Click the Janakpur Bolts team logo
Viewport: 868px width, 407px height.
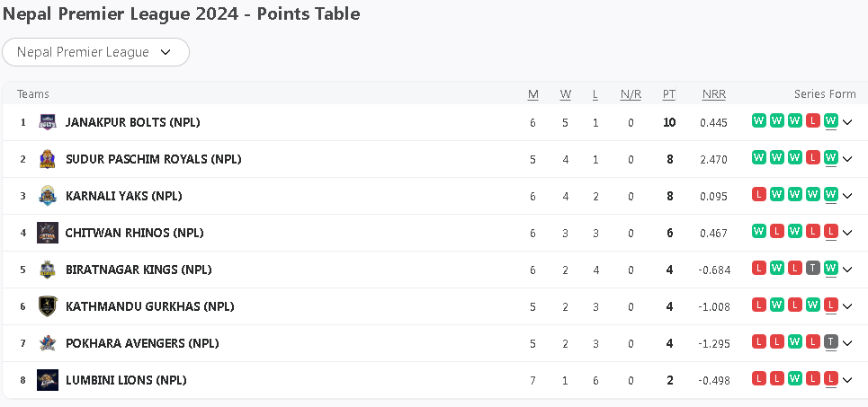coord(48,122)
